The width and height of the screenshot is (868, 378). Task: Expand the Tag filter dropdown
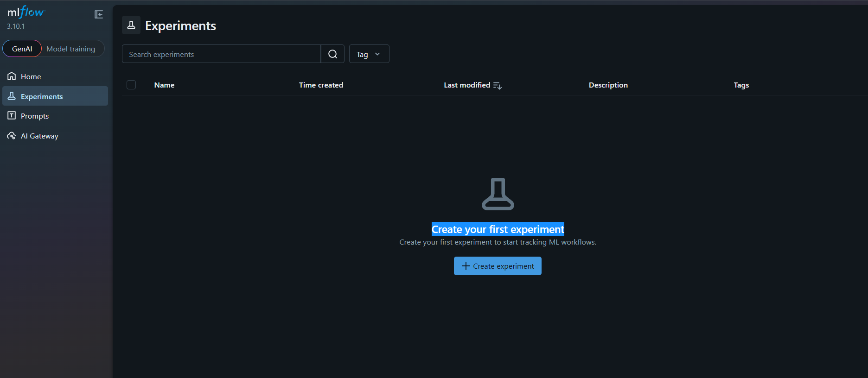tap(369, 54)
